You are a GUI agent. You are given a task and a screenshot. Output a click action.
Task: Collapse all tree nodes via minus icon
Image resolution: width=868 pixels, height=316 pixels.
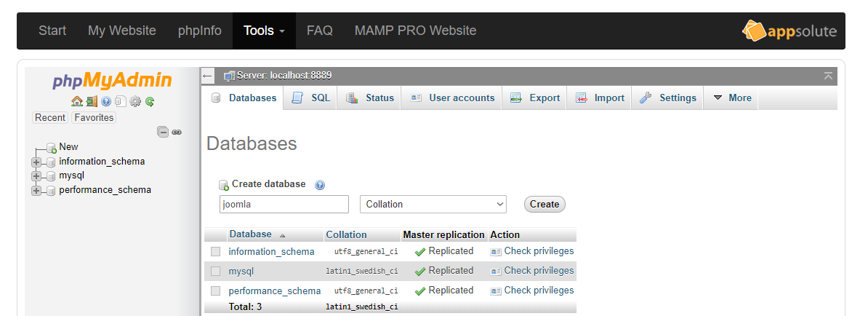pyautogui.click(x=163, y=132)
